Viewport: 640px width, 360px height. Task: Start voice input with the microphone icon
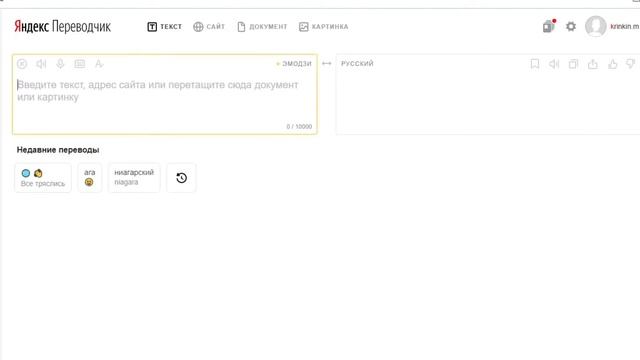tap(60, 64)
